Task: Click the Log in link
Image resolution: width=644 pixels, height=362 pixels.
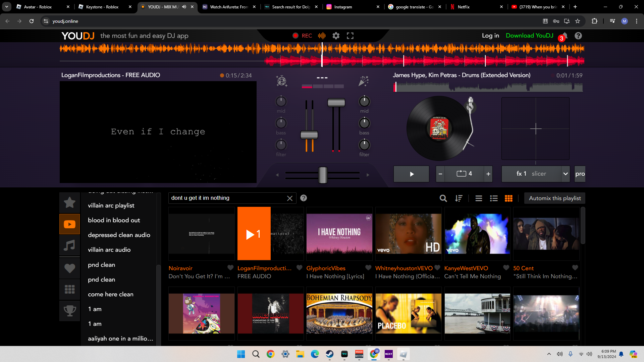Action: 490,36
